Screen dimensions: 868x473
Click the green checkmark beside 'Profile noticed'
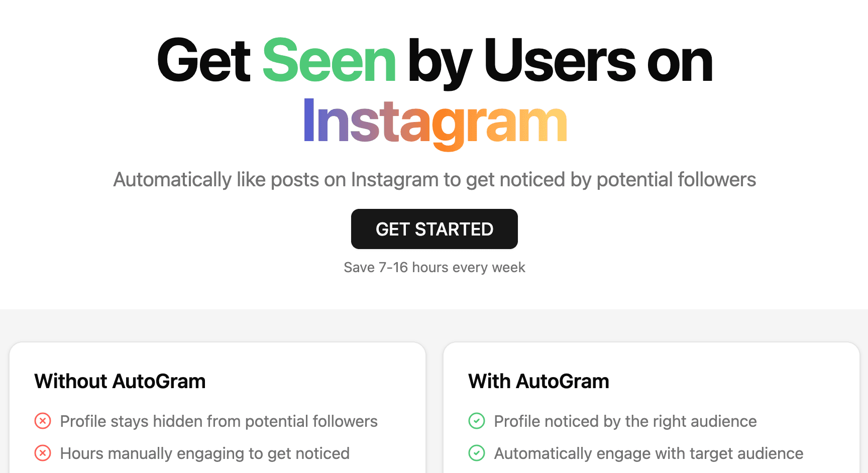(x=477, y=421)
